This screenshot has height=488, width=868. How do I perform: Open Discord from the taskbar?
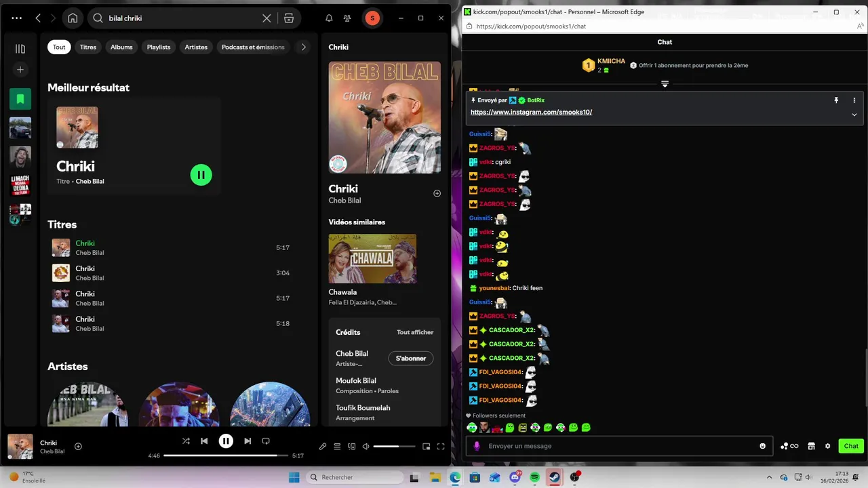coord(515,477)
